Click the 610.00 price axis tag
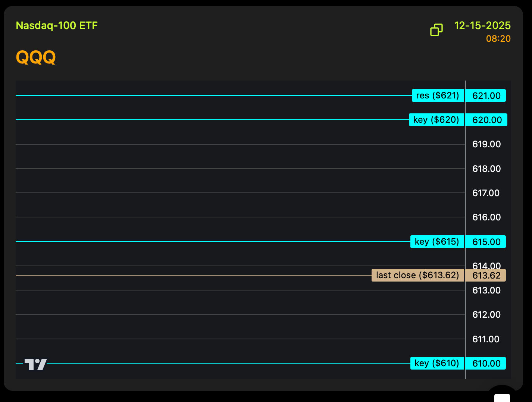The image size is (532, 402). click(486, 364)
